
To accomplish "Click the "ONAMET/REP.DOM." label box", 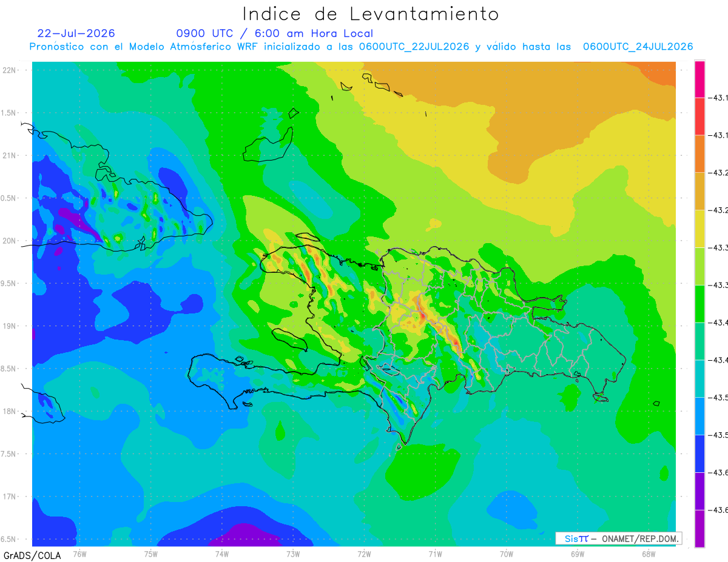I will pyautogui.click(x=618, y=538).
